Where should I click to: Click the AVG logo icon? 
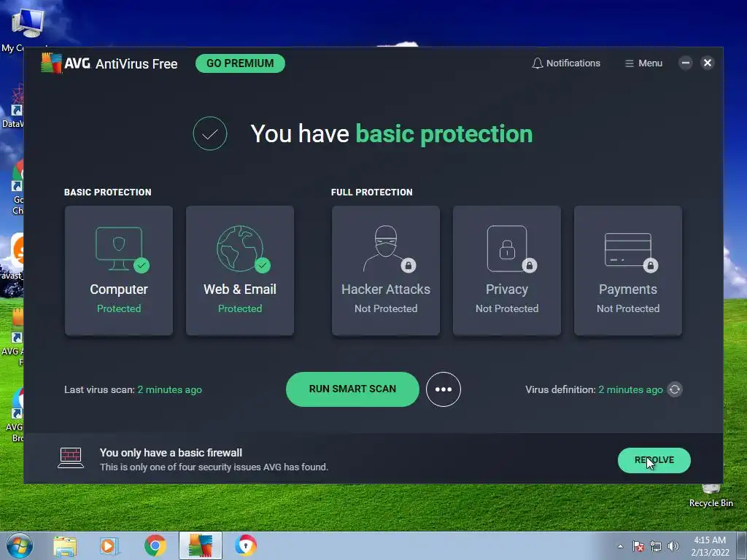click(52, 63)
